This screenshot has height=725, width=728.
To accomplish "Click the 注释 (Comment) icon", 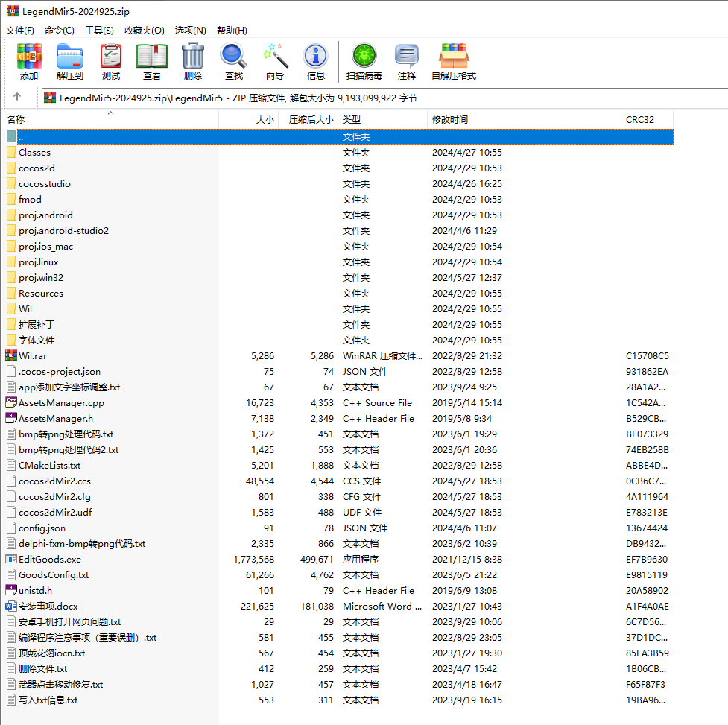I will pyautogui.click(x=407, y=56).
